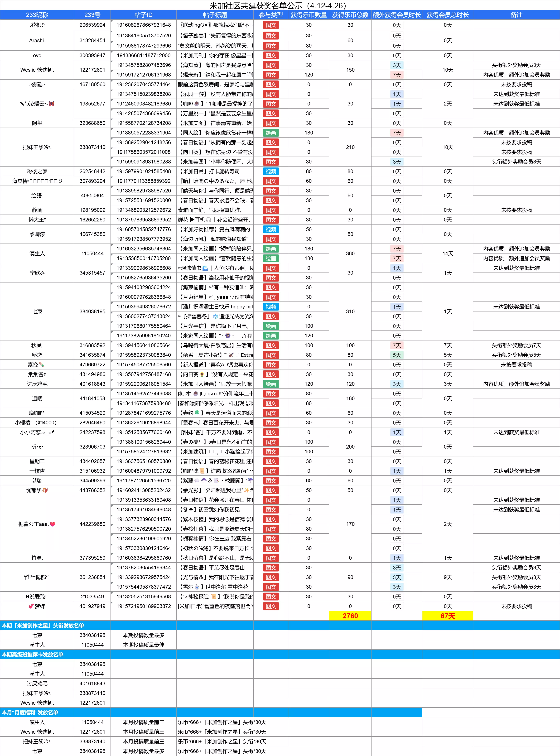Click the butterfly emoji beside 凌蝶云 nickname
560x756 pixels.
click(x=52, y=104)
